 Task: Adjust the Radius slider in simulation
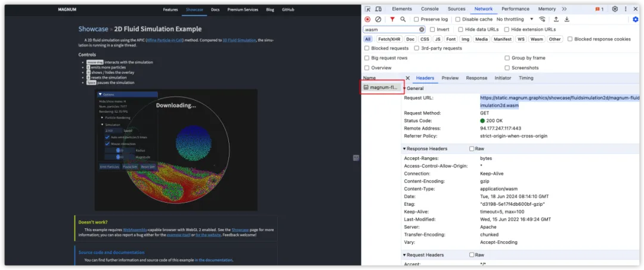(119, 151)
